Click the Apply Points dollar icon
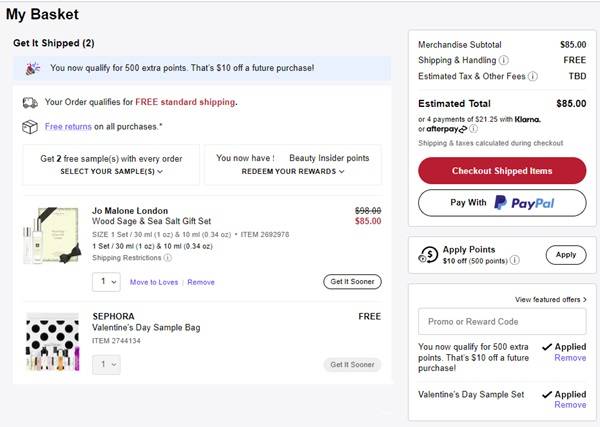 427,254
